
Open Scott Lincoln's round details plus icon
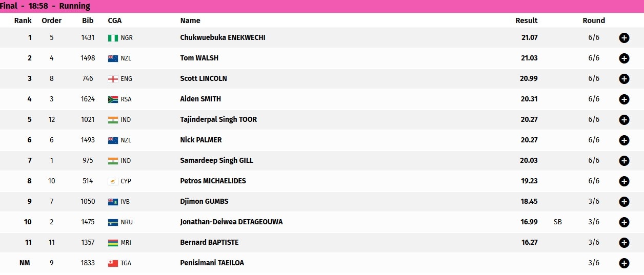(x=624, y=79)
